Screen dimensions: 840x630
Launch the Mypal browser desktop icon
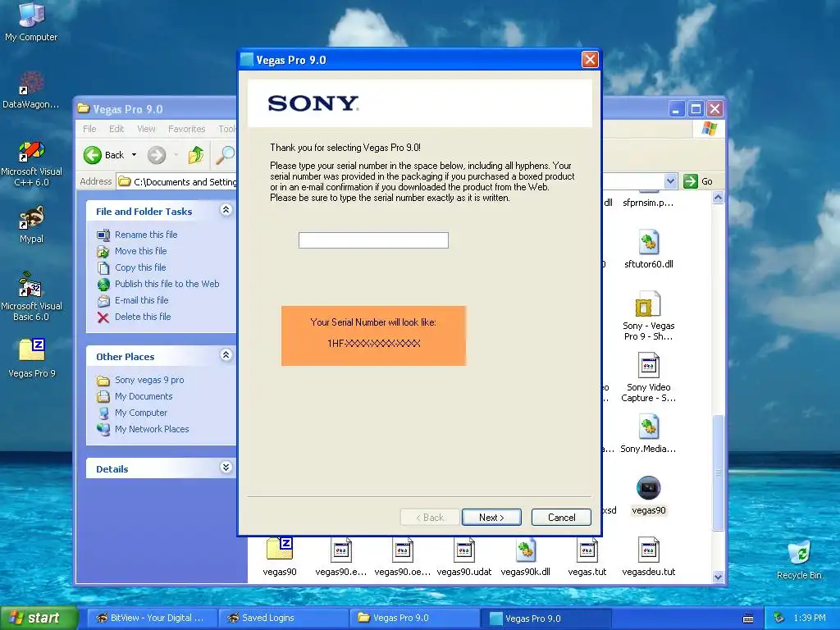[x=31, y=224]
